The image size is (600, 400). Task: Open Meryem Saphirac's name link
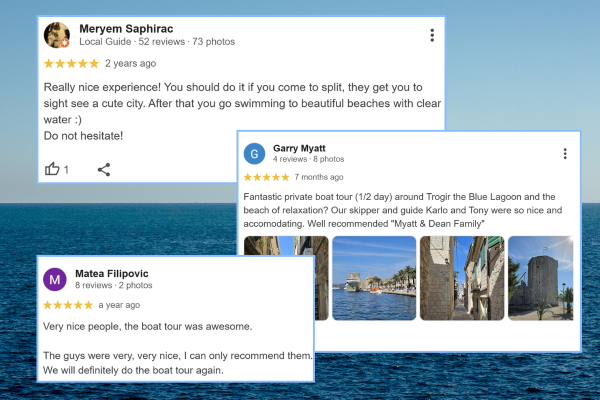coord(125,28)
